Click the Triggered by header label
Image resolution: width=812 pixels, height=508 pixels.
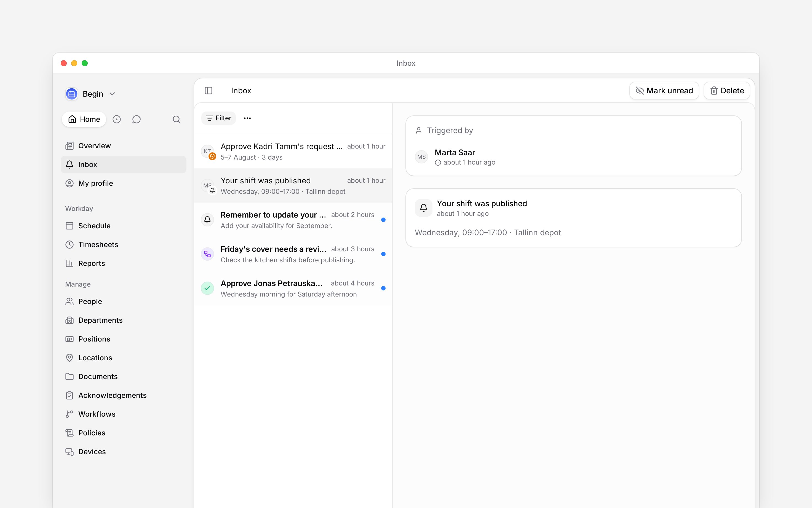coord(450,130)
